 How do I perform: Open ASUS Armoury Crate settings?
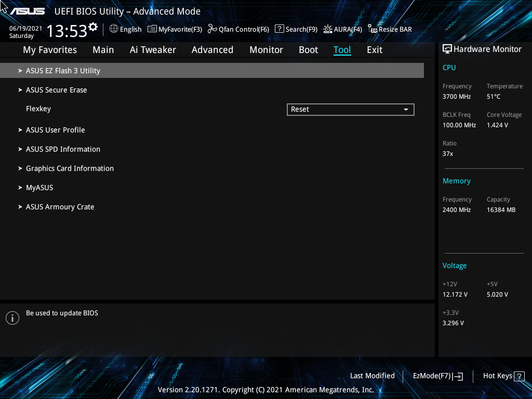tap(60, 206)
